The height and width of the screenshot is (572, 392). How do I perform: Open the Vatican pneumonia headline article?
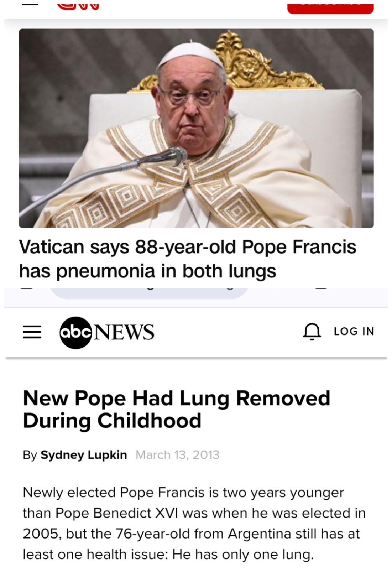coord(188,259)
